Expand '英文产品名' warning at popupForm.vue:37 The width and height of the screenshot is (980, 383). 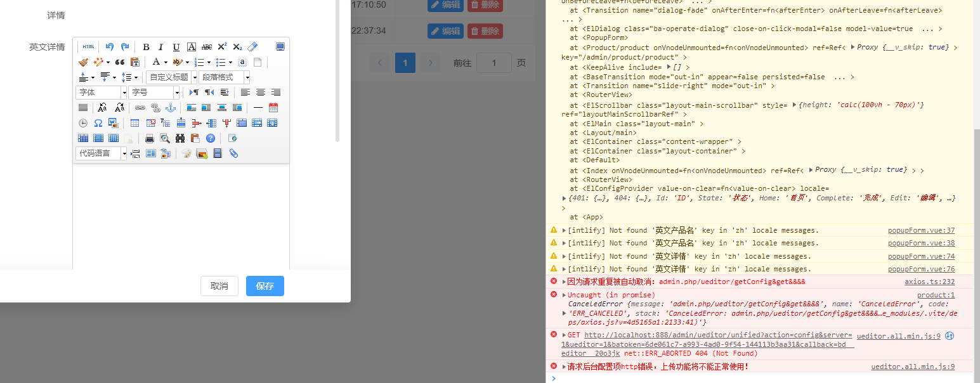click(564, 230)
